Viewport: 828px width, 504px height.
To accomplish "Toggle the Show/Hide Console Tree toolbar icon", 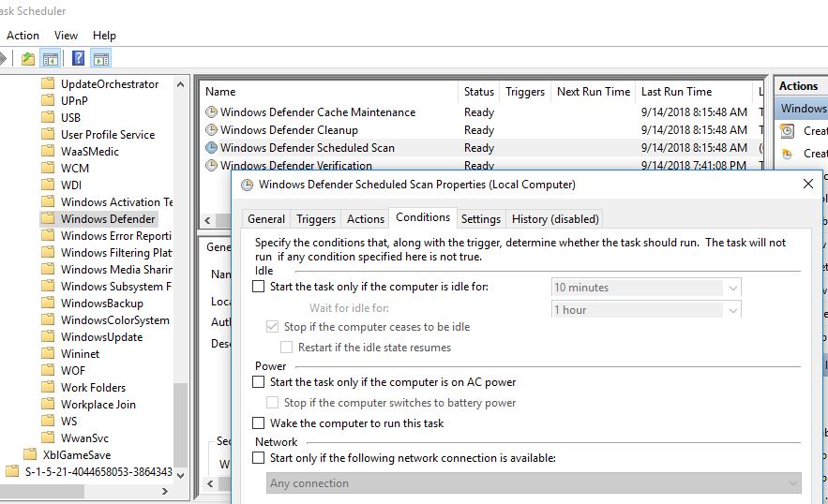I will (51, 58).
